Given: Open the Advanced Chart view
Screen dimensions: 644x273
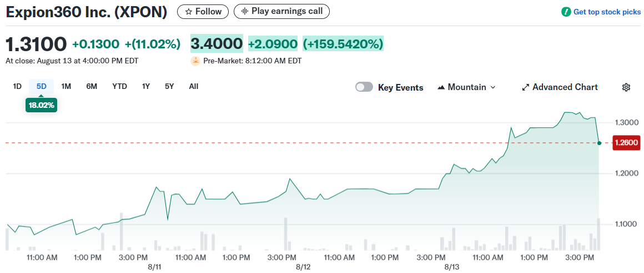Looking at the screenshot, I should pyautogui.click(x=560, y=87).
